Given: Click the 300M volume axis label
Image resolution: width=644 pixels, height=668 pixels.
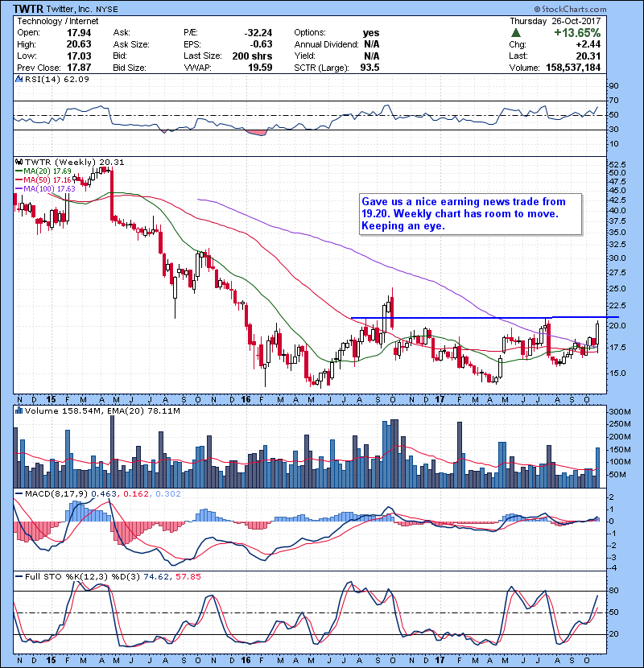Looking at the screenshot, I should (x=620, y=412).
